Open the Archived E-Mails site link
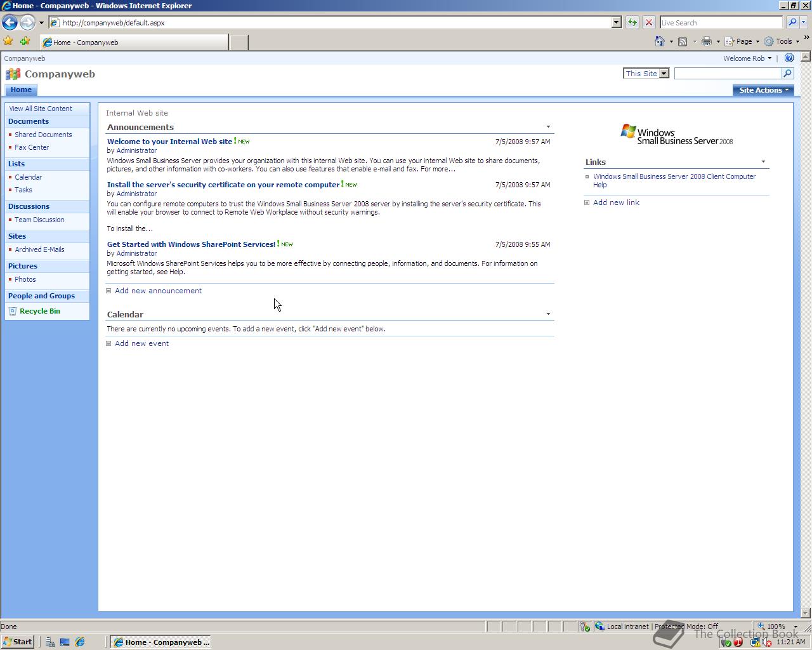This screenshot has width=812, height=650. (x=39, y=249)
